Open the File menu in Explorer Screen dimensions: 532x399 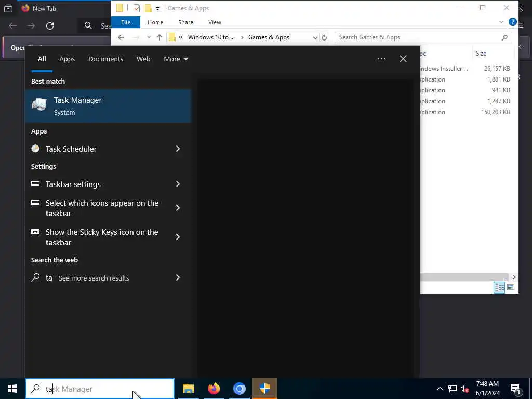pos(126,22)
